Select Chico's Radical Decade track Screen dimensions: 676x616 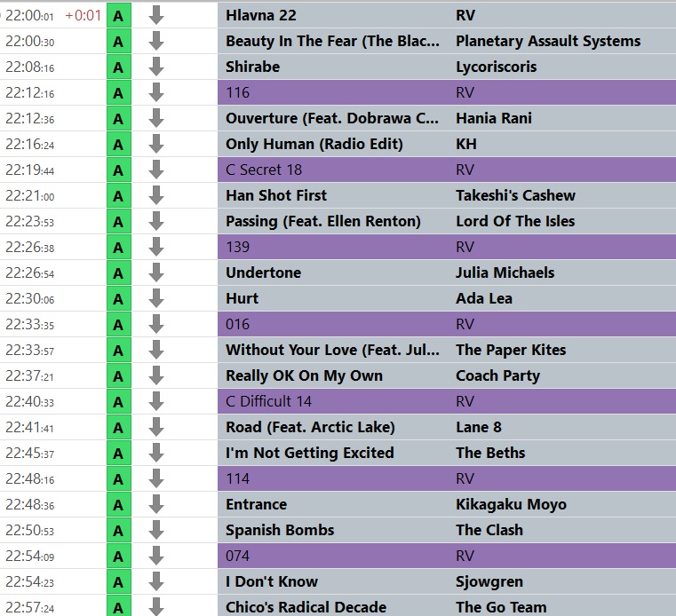pos(306,607)
